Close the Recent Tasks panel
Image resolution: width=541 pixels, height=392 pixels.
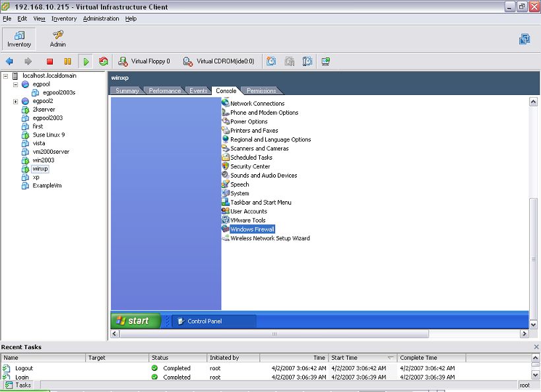536,347
